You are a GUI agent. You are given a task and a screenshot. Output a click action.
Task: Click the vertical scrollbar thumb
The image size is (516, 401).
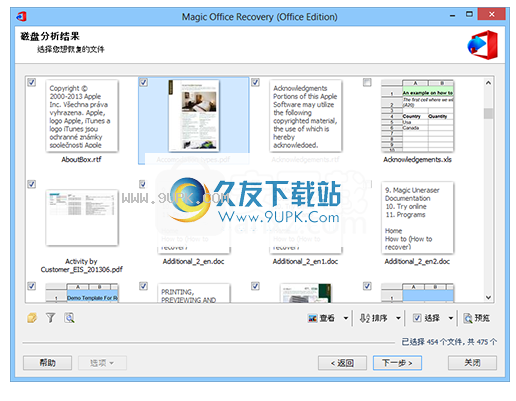(x=488, y=113)
